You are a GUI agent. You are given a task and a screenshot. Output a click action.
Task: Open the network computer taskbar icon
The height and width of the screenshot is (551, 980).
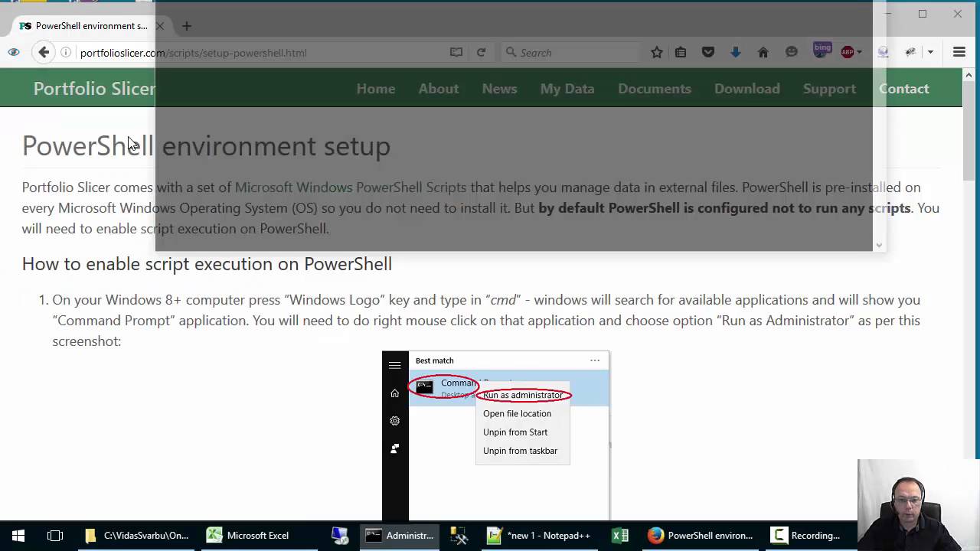tap(340, 536)
